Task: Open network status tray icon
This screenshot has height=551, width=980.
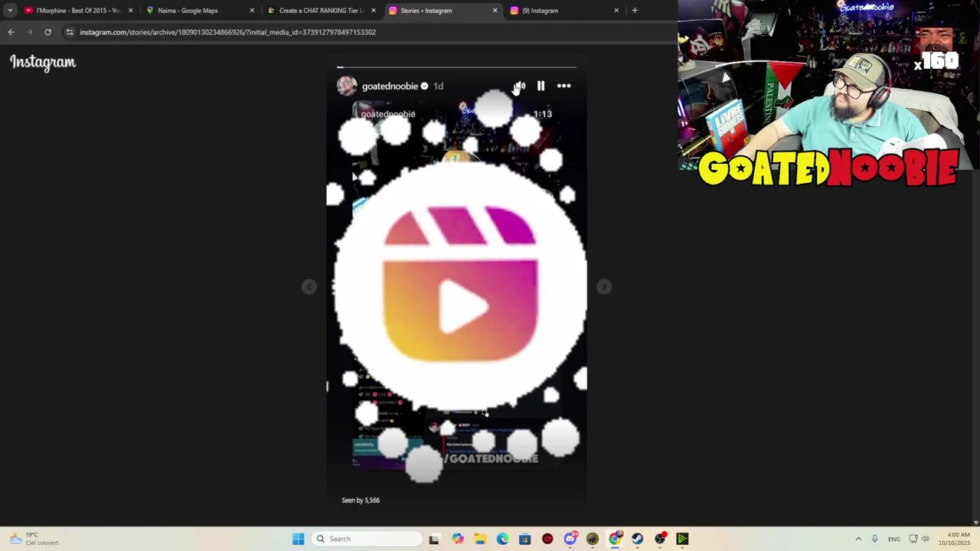Action: tap(913, 539)
